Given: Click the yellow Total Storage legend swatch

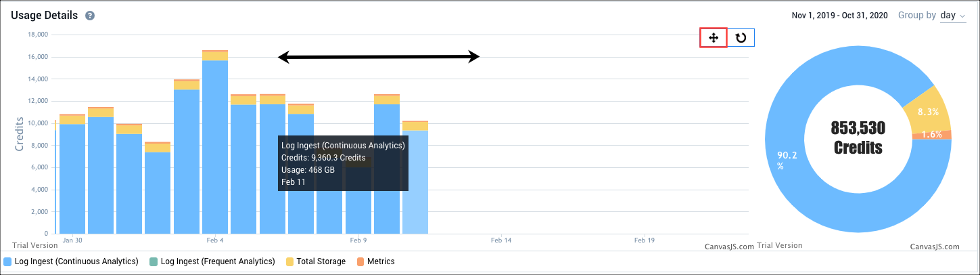Looking at the screenshot, I should tap(290, 261).
